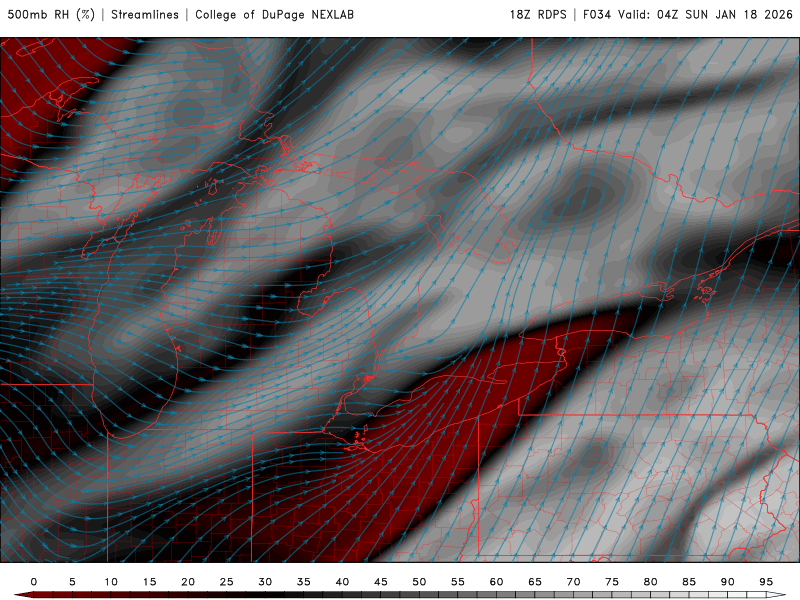Viewport: 800px width, 600px height.
Task: Click the "90" color scale label
Action: click(728, 582)
